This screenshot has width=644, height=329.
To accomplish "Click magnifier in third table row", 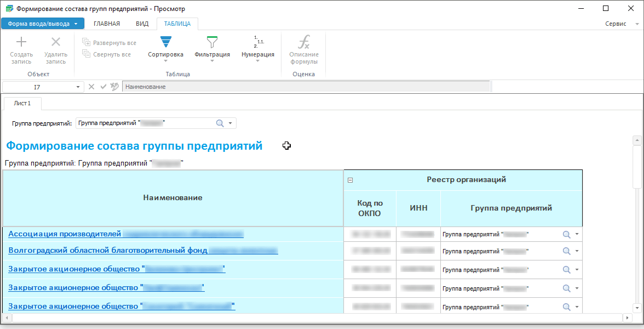I will pyautogui.click(x=566, y=270).
